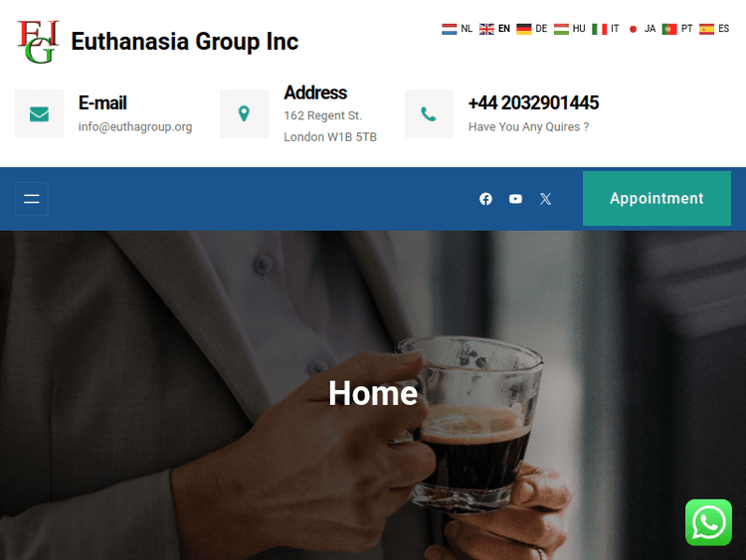This screenshot has height=560, width=746.
Task: Click the Appointment button
Action: click(x=656, y=198)
